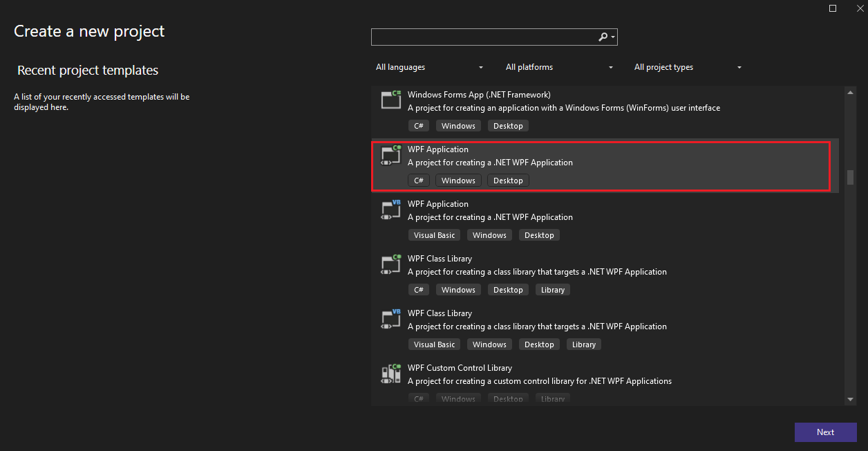Click the Visual Basic WPF Application icon
Image resolution: width=868 pixels, height=451 pixels.
click(391, 210)
